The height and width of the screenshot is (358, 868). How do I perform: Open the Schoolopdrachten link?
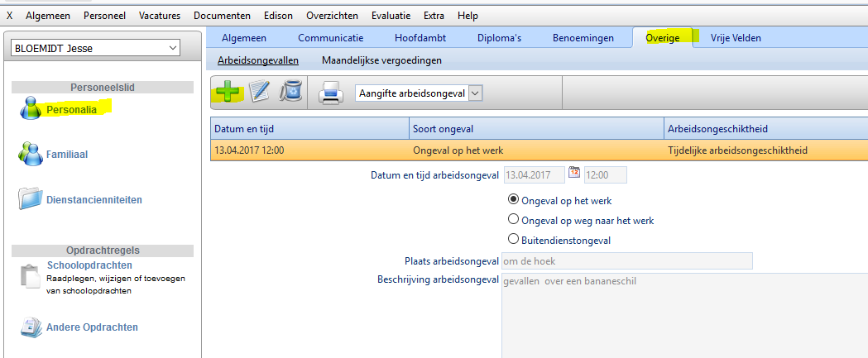pos(101,265)
